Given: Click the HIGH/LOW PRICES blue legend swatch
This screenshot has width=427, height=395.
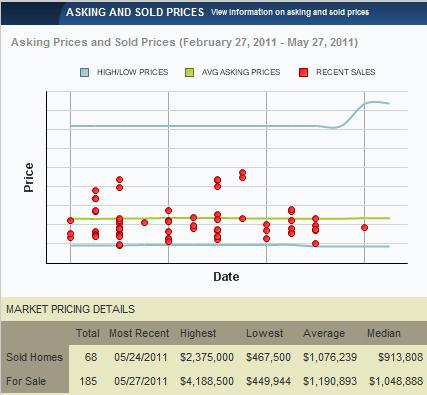Looking at the screenshot, I should (85, 72).
